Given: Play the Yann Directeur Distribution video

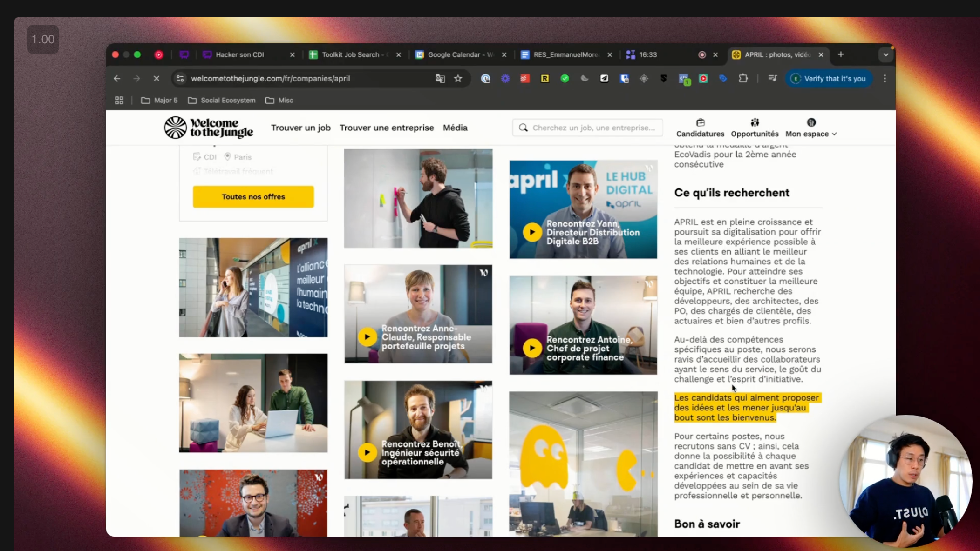Looking at the screenshot, I should tap(532, 232).
